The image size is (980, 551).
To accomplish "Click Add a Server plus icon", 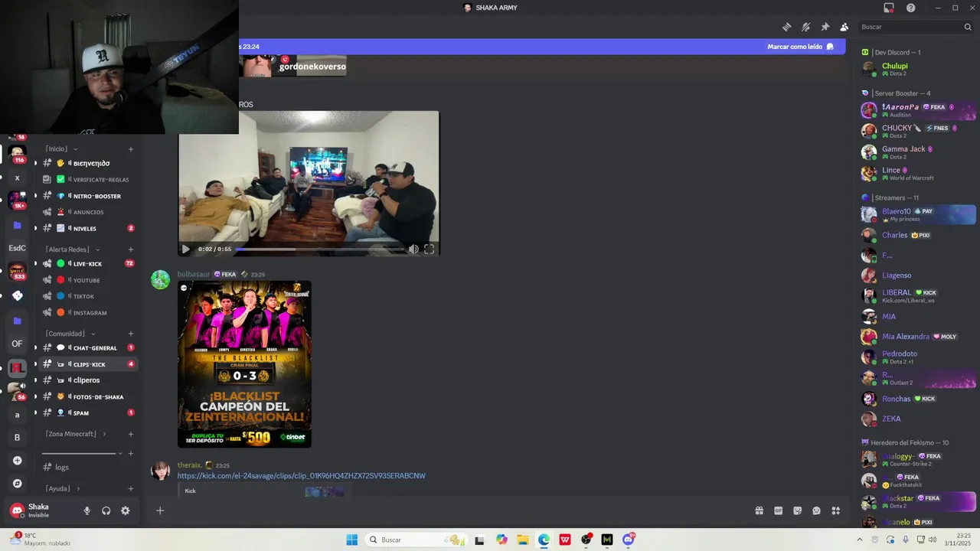I will (17, 460).
